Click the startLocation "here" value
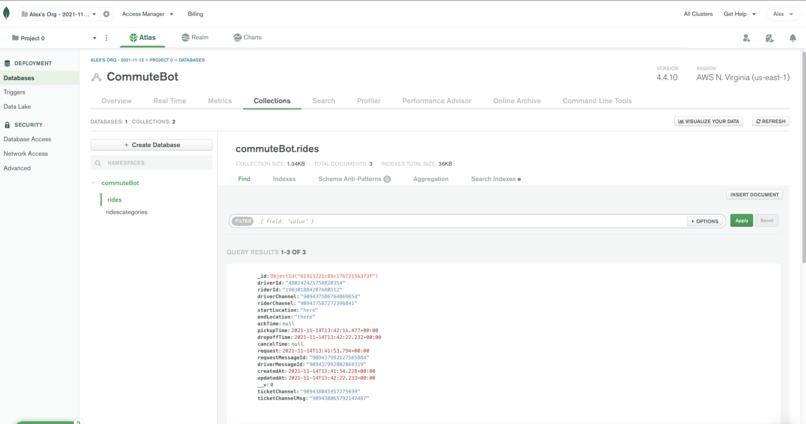This screenshot has width=806, height=424. pyautogui.click(x=307, y=310)
